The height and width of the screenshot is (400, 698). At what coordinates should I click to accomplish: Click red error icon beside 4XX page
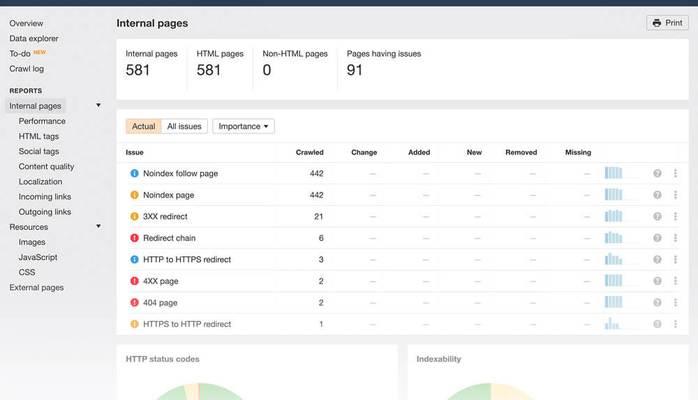[x=134, y=281]
